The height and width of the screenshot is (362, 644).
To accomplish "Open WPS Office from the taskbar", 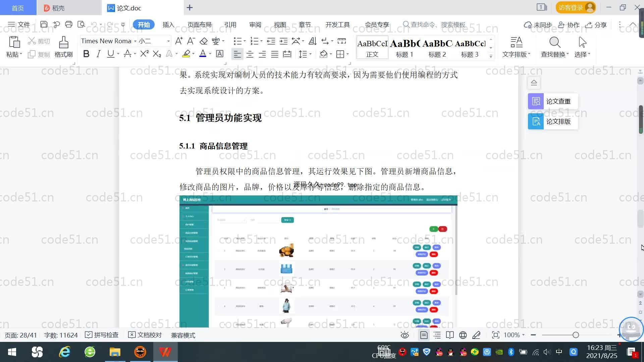I will (165, 352).
